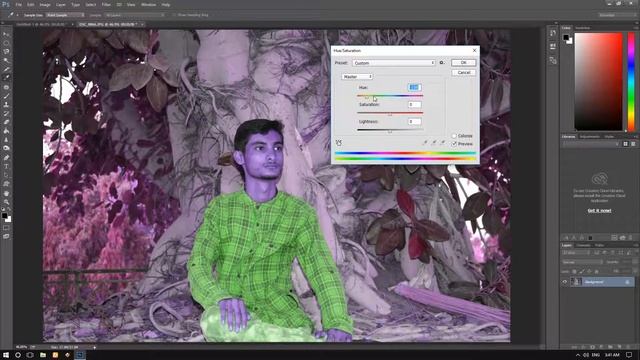This screenshot has width=640, height=360.
Task: Change the screen mode at toolbox bottom
Action: (6, 236)
